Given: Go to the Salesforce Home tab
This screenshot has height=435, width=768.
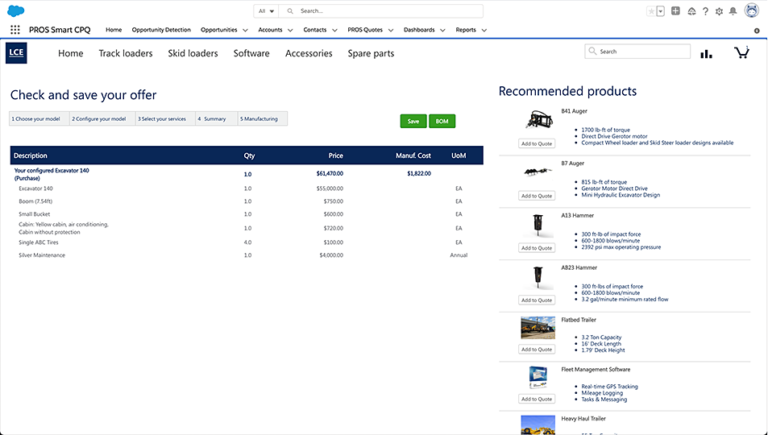Looking at the screenshot, I should [x=114, y=30].
